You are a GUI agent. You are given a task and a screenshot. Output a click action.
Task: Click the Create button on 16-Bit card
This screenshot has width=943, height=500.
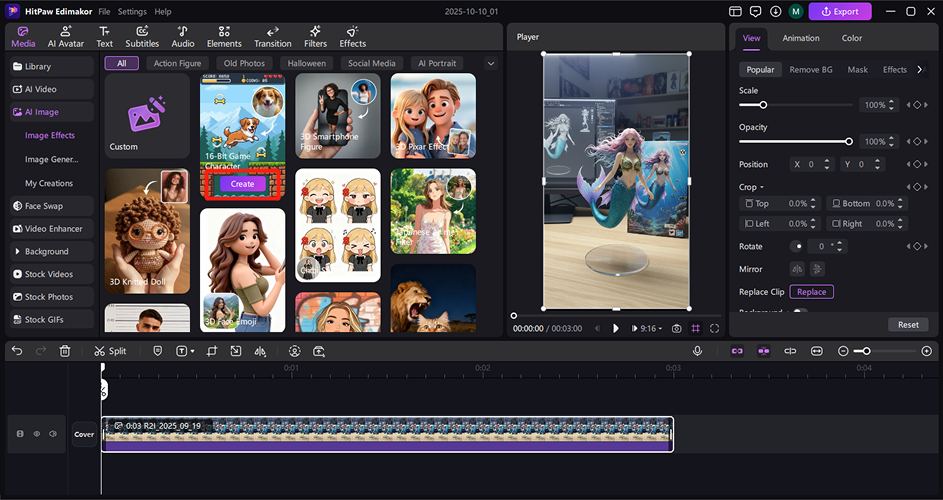[242, 184]
